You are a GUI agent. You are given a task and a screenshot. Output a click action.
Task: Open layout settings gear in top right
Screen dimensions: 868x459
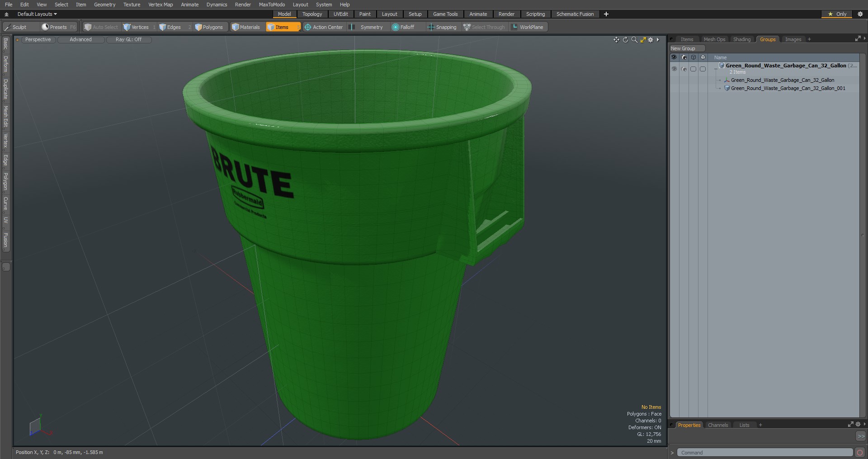[x=860, y=14]
